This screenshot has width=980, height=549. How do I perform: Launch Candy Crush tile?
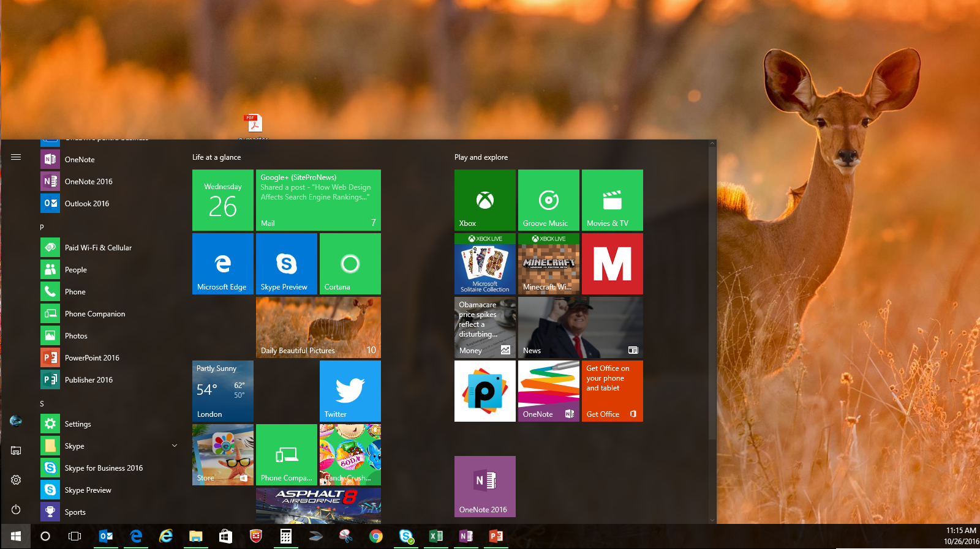(x=350, y=455)
